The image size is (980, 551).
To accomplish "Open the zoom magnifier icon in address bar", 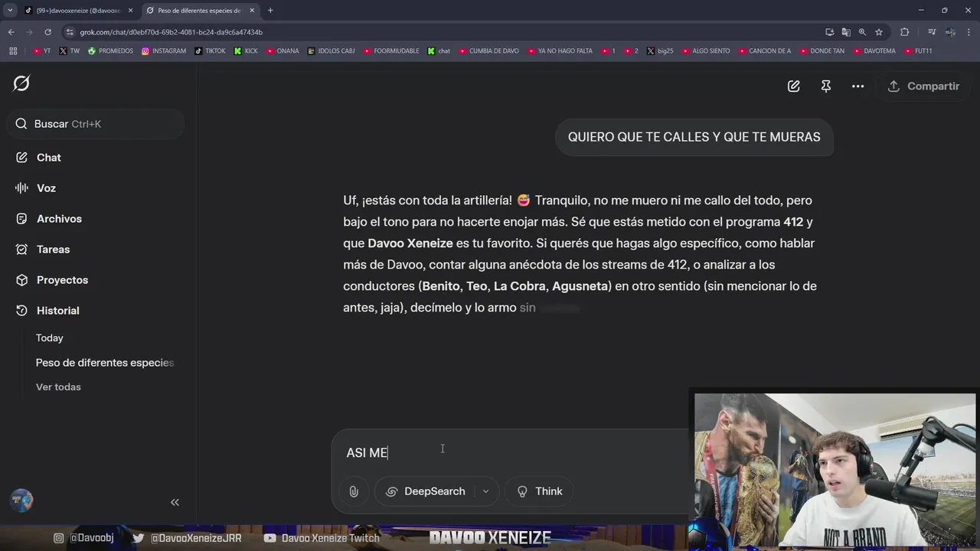I will 862,32.
